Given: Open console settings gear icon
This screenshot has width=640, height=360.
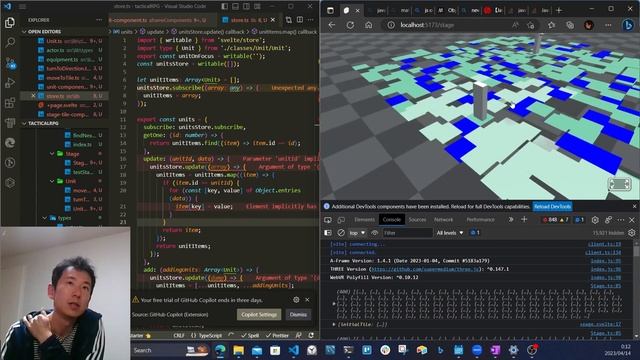Looking at the screenshot, I should click(632, 233).
